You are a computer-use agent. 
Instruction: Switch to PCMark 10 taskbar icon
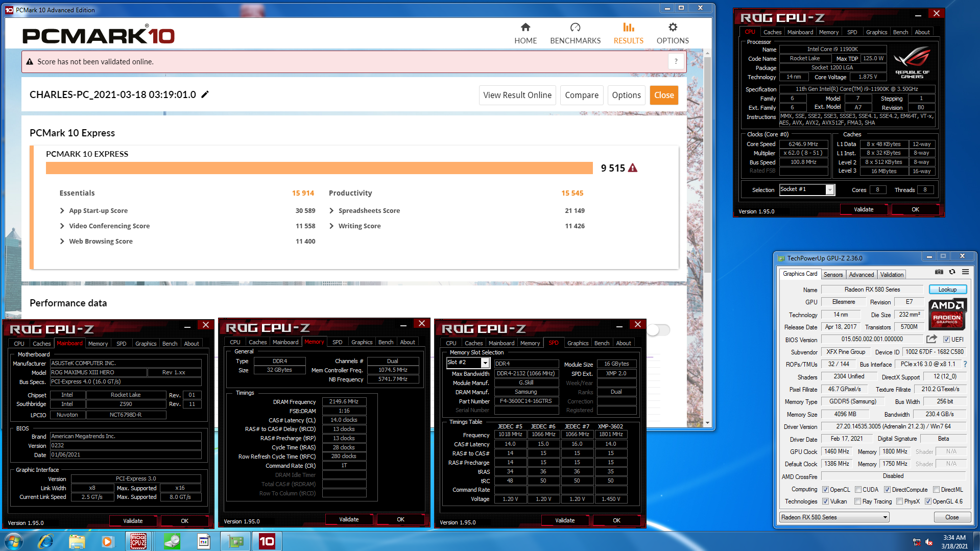[267, 541]
